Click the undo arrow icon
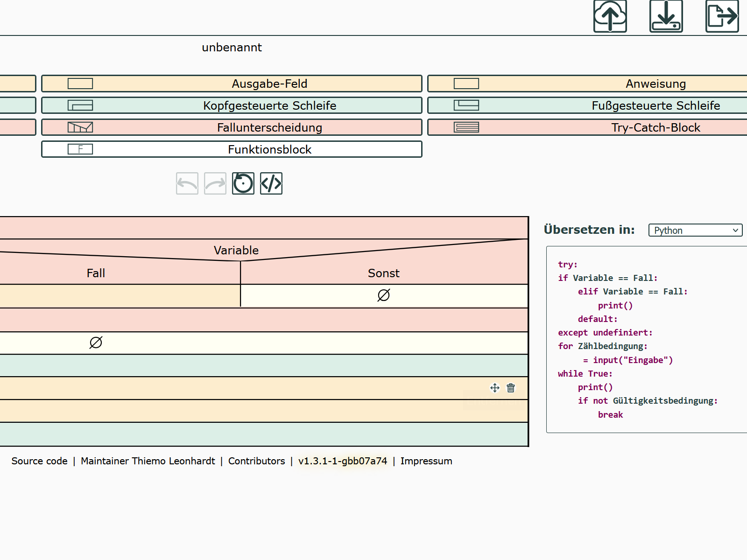Image resolution: width=747 pixels, height=560 pixels. [187, 183]
